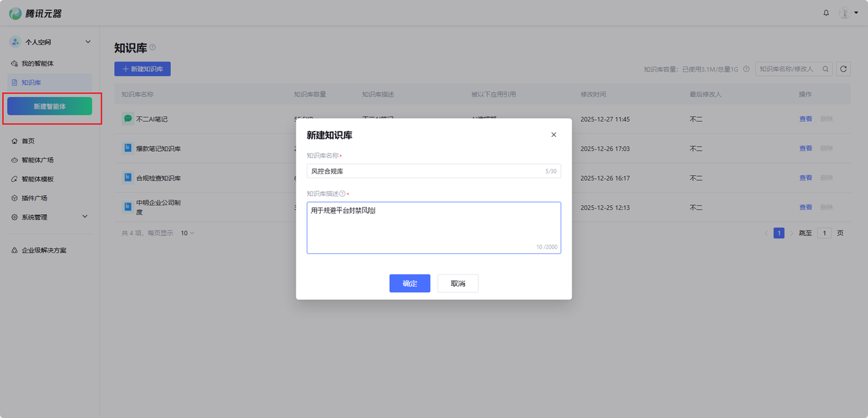Select the 中明企业公司制度 name text
868x418 pixels.
click(x=158, y=207)
